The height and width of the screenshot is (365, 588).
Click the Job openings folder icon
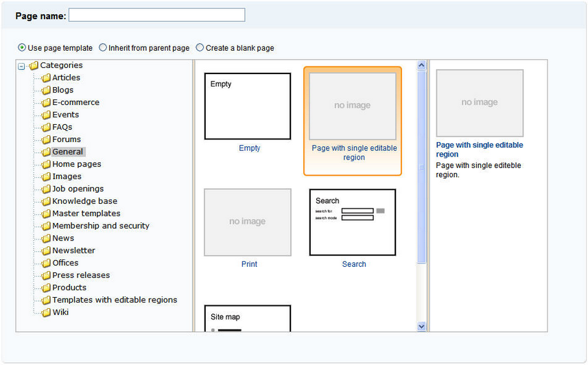click(x=46, y=189)
